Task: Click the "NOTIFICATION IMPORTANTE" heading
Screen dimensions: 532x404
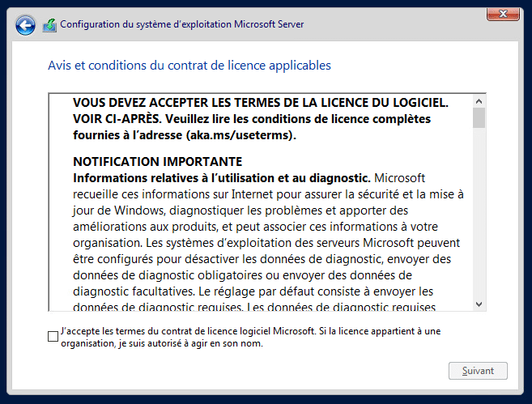Action: tap(157, 161)
